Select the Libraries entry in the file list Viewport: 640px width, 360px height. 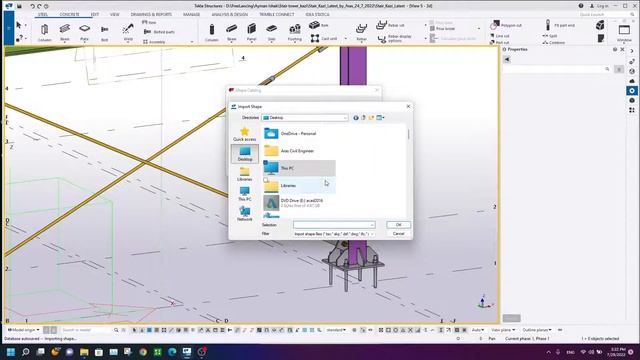[299, 185]
